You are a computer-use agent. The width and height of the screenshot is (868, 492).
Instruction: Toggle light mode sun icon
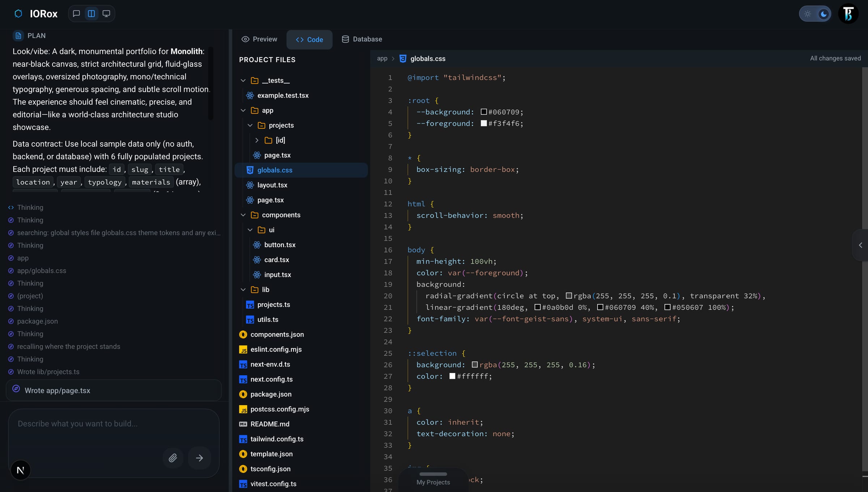pos(808,14)
